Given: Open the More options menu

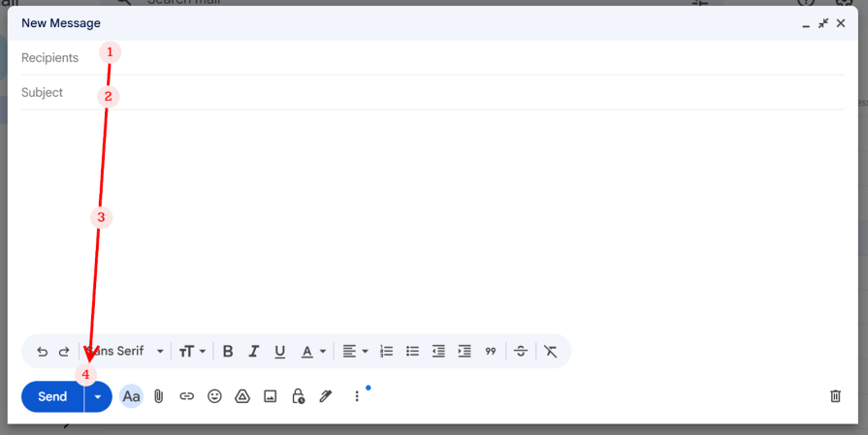Looking at the screenshot, I should pos(357,396).
